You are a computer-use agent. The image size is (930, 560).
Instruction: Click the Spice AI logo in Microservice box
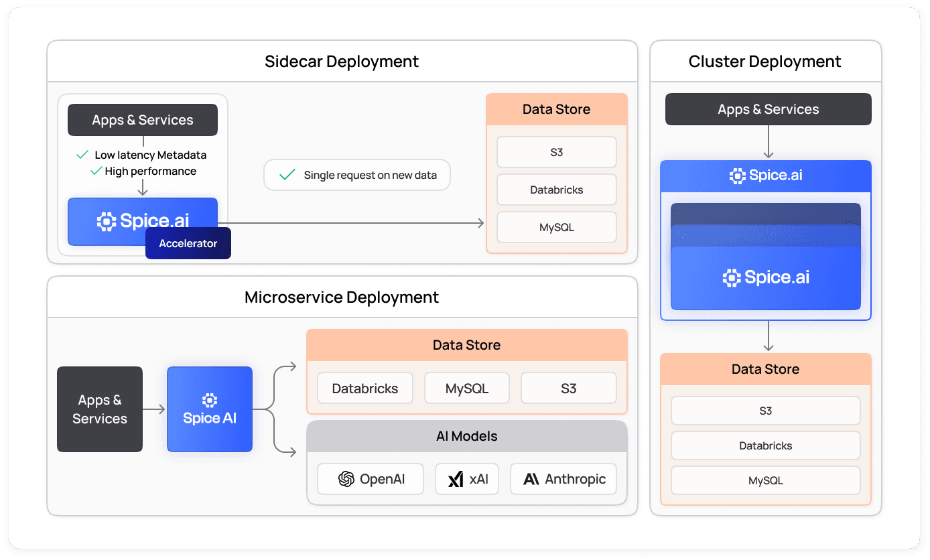point(210,401)
